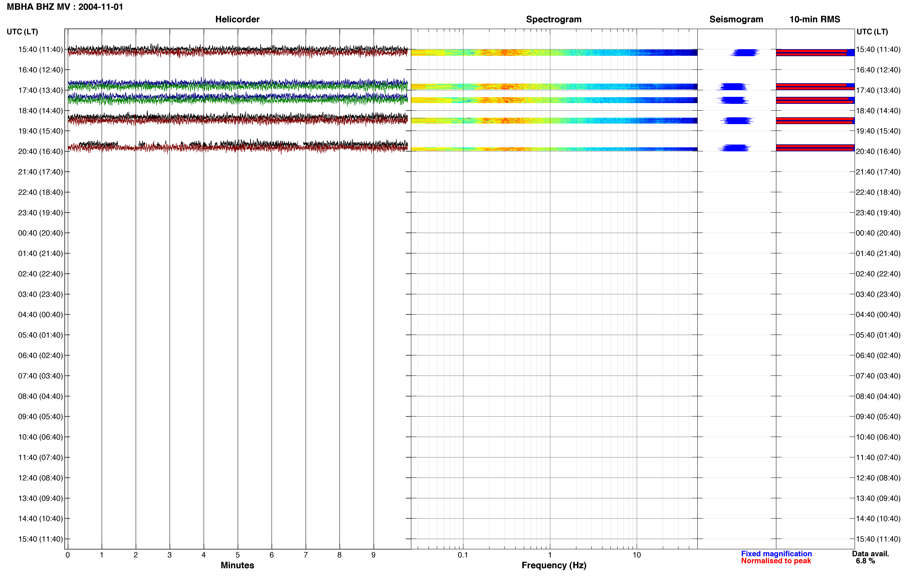Screen dimensions: 924x578
Task: Click left time label 16:40 (12:40)
Action: [x=41, y=70]
